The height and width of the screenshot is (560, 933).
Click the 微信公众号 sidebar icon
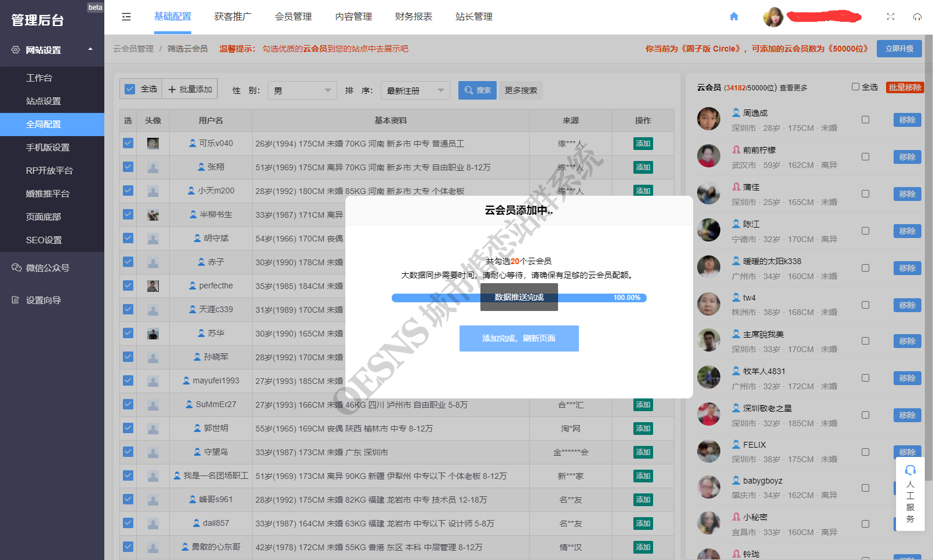16,268
